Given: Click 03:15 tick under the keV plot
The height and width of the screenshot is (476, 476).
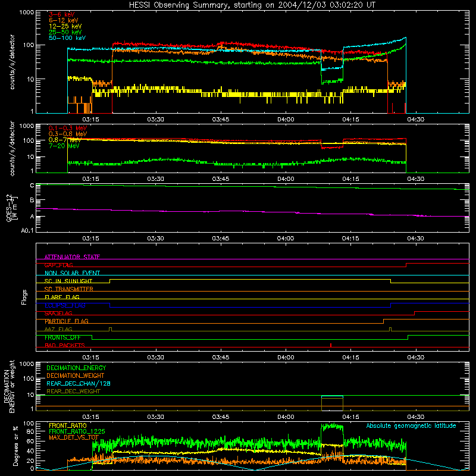Looking at the screenshot, I should point(90,120).
